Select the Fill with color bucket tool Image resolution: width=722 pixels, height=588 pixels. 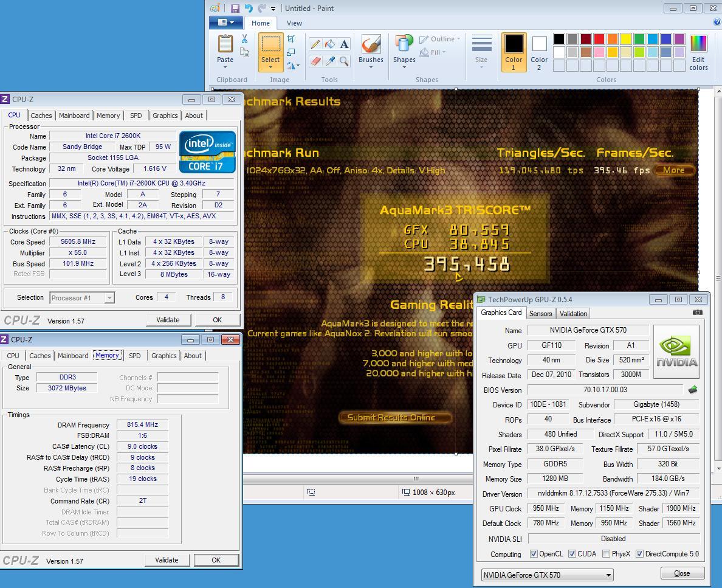tap(329, 44)
